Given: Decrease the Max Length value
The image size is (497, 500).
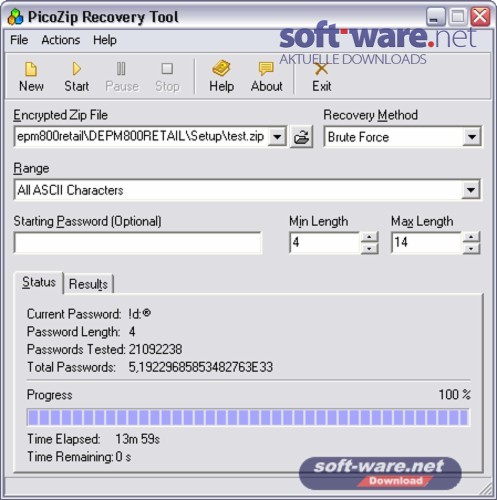Looking at the screenshot, I should (471, 248).
